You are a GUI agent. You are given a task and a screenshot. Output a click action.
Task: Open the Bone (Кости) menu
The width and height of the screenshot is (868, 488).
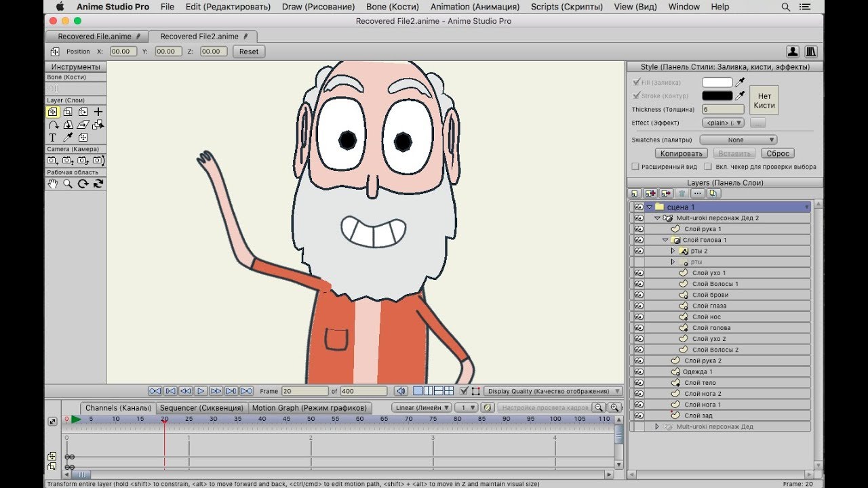[392, 7]
